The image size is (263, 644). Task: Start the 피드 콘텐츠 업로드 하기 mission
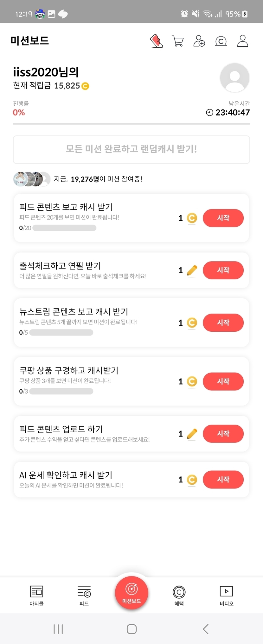point(223,434)
